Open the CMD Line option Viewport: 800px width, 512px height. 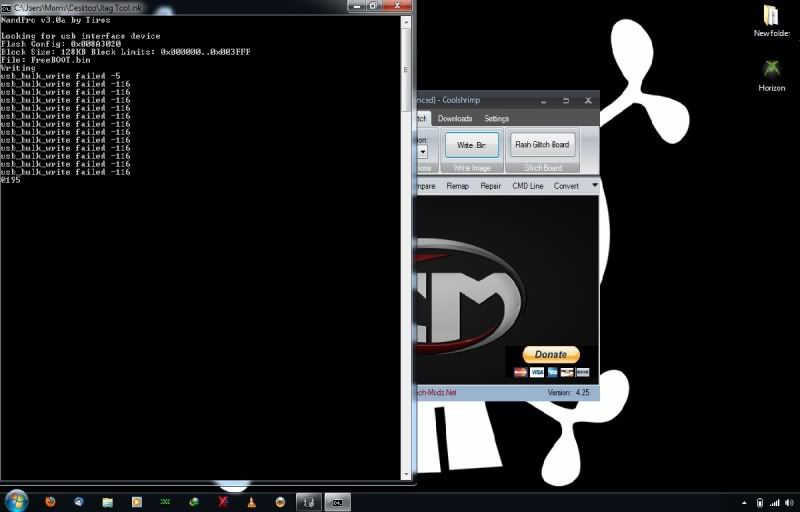[x=527, y=186]
